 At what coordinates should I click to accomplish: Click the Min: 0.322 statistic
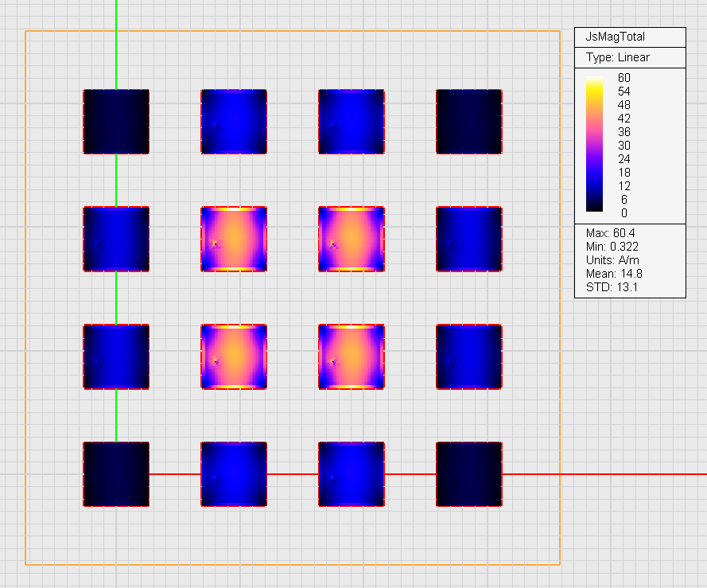pyautogui.click(x=610, y=246)
